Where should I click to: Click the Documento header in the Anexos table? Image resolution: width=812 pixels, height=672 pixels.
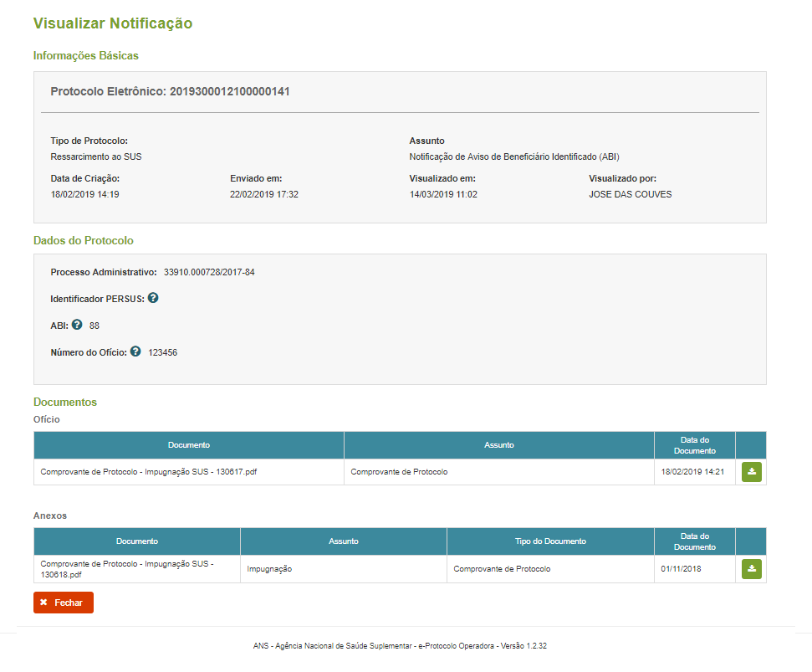[137, 541]
